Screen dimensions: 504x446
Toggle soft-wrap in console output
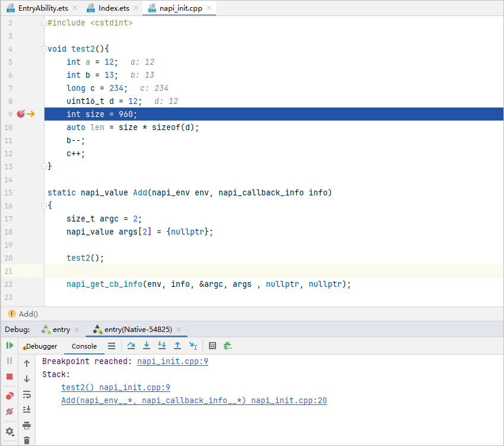(27, 394)
